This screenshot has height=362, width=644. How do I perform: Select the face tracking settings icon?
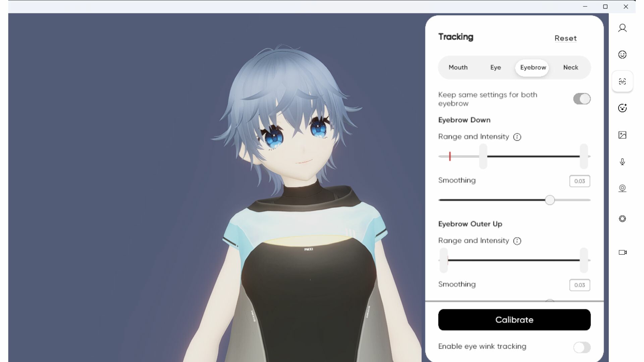(x=623, y=81)
